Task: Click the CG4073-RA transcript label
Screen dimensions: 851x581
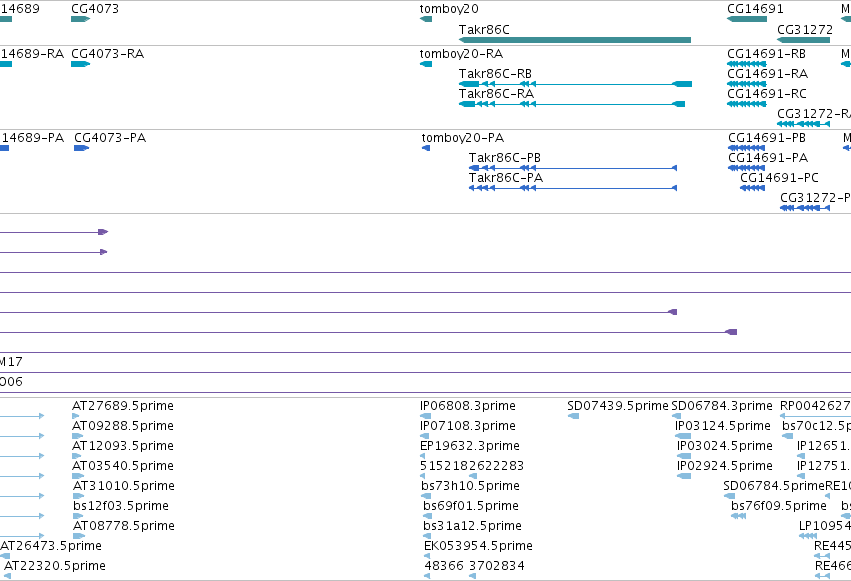Action: click(107, 54)
